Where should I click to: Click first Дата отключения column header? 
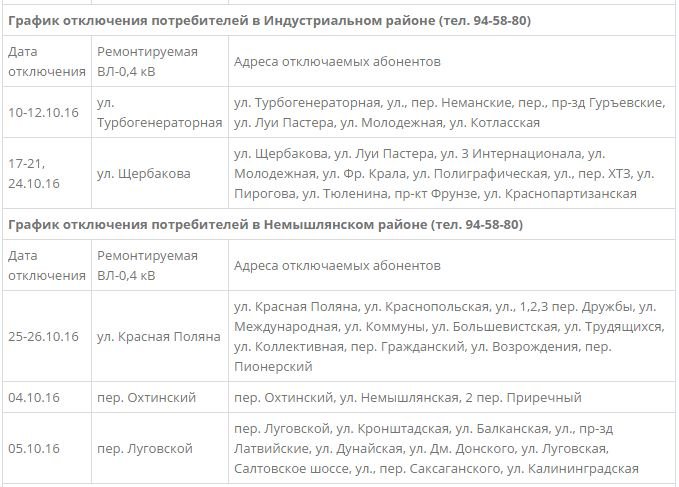47,61
